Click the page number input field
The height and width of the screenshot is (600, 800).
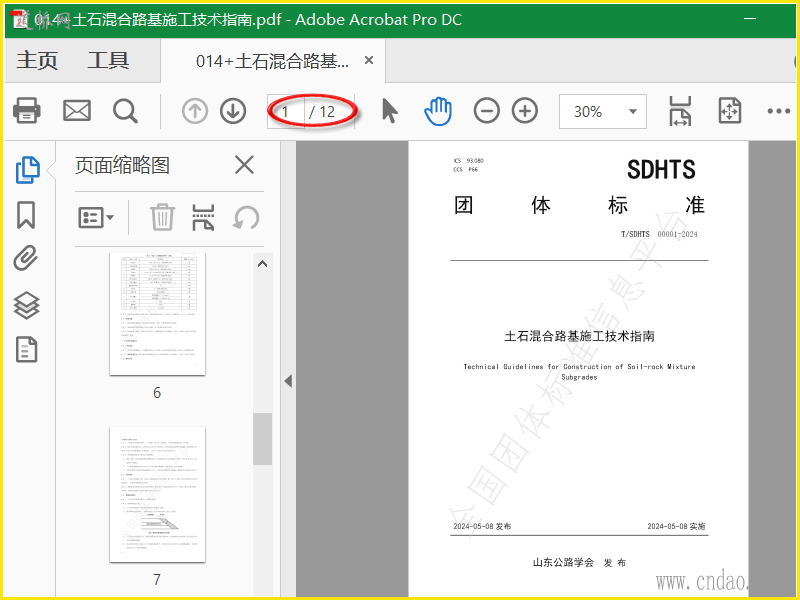click(x=286, y=111)
